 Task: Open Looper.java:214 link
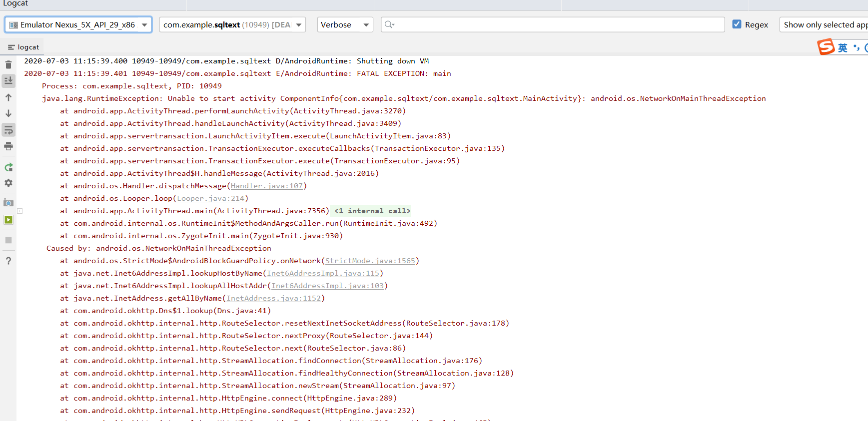(x=211, y=198)
